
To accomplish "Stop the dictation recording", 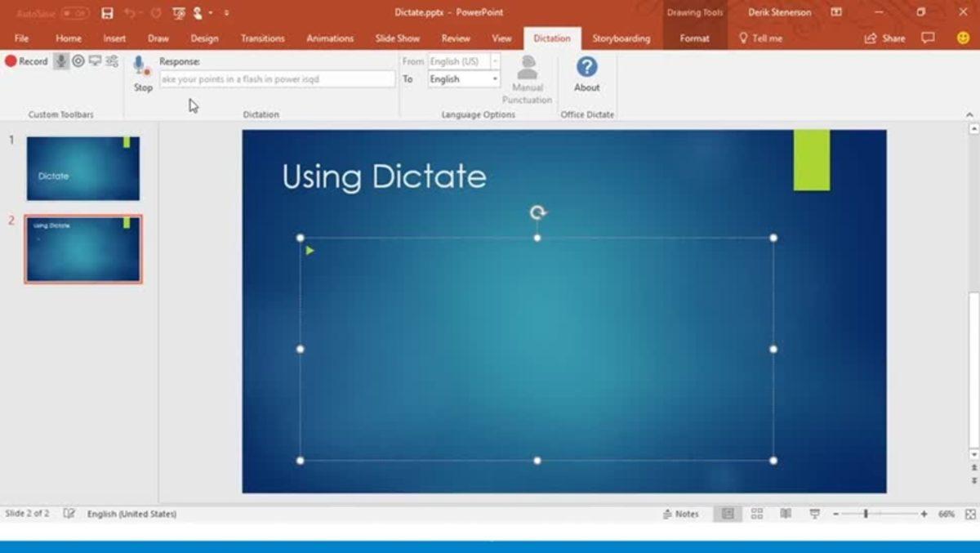I will point(142,74).
